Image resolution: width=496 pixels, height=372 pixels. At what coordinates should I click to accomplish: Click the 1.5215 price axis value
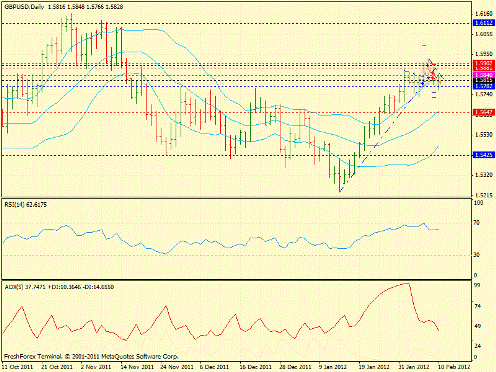point(484,195)
